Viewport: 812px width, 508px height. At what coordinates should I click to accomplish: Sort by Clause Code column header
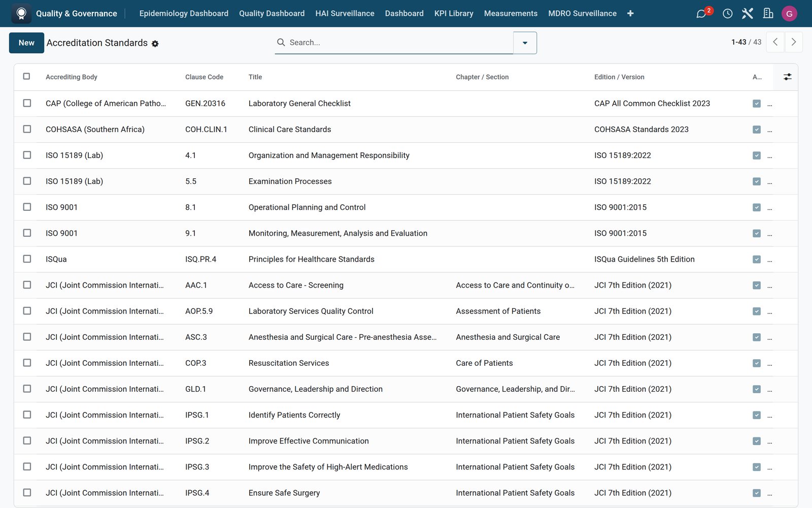coord(204,77)
